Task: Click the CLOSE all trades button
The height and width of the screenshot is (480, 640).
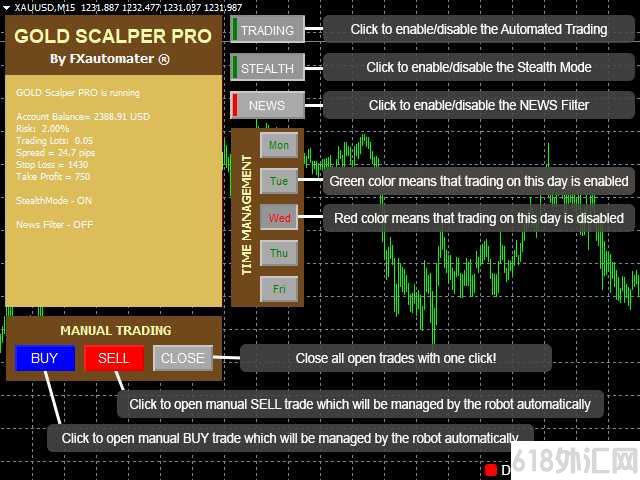Action: pyautogui.click(x=183, y=358)
